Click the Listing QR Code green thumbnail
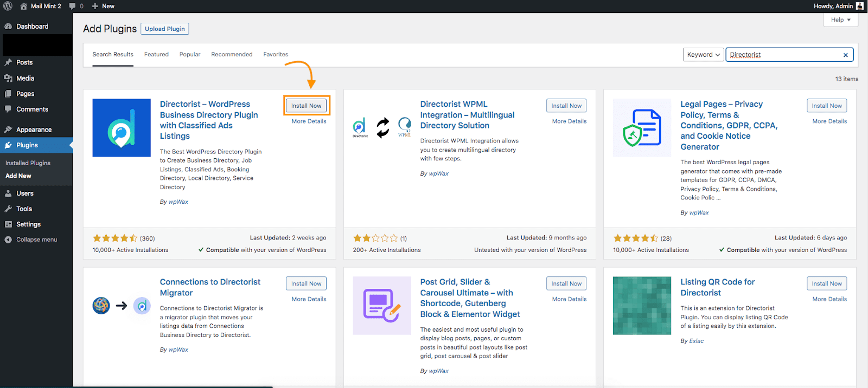The height and width of the screenshot is (388, 868). (x=642, y=306)
